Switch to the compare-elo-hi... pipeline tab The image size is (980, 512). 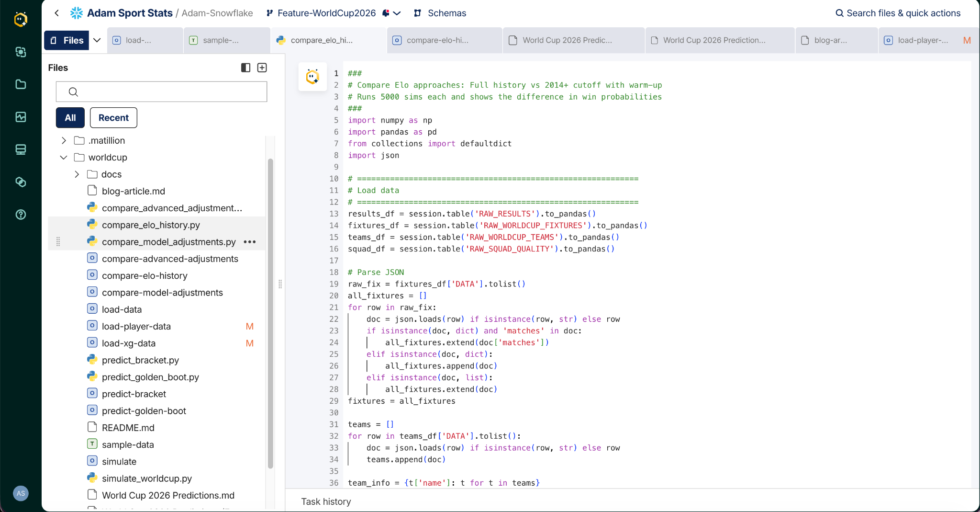pos(445,40)
